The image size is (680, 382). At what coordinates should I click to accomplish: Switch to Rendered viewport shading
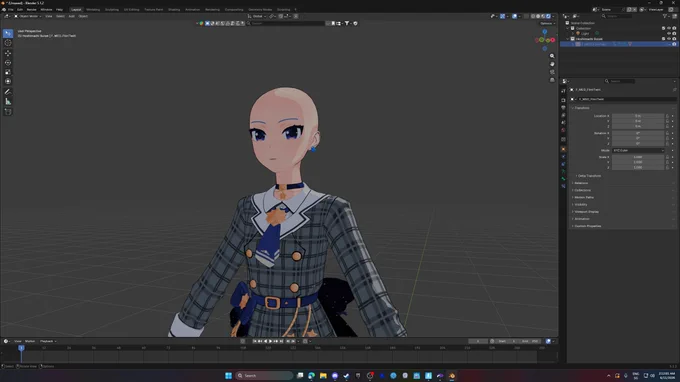tap(548, 16)
